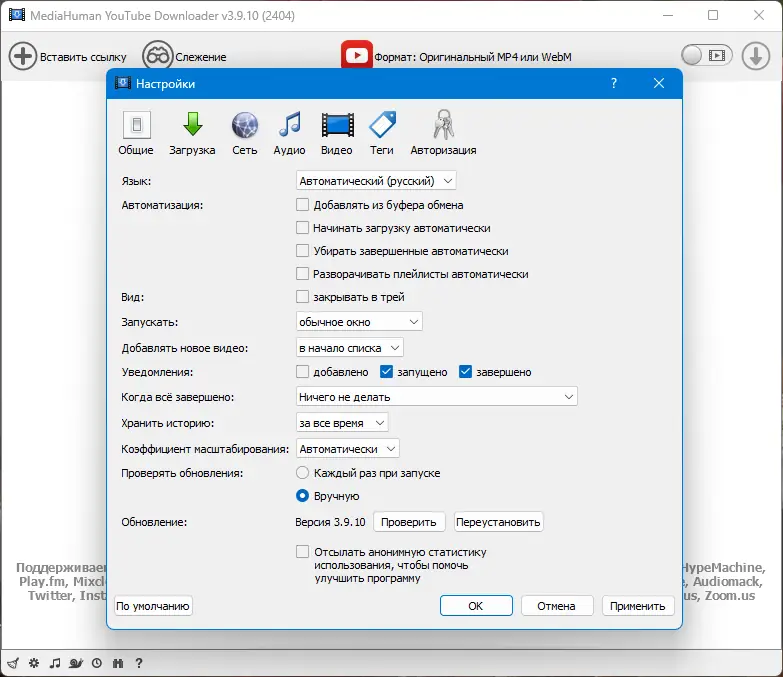Click the Формат: Оригинальный MP4 или WebM selector

point(456,56)
